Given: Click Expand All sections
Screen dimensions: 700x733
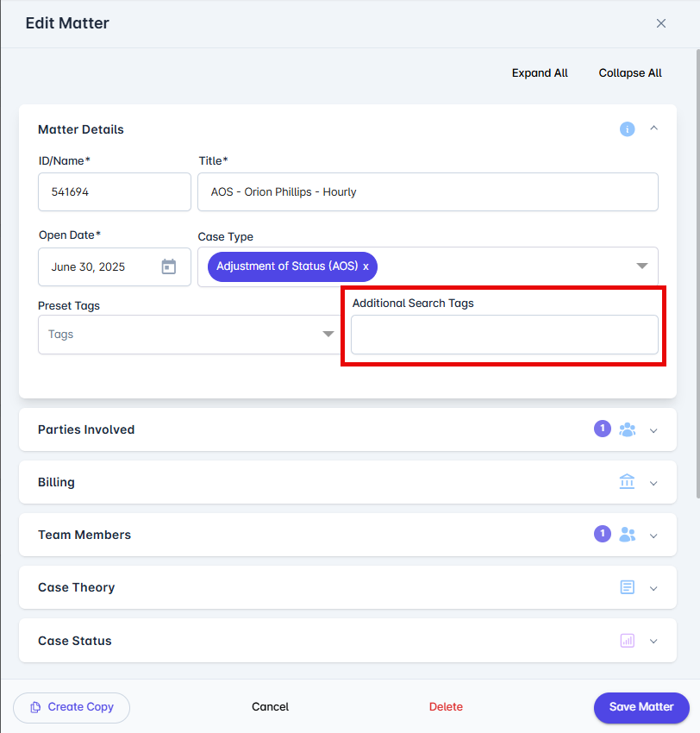Looking at the screenshot, I should pyautogui.click(x=540, y=73).
